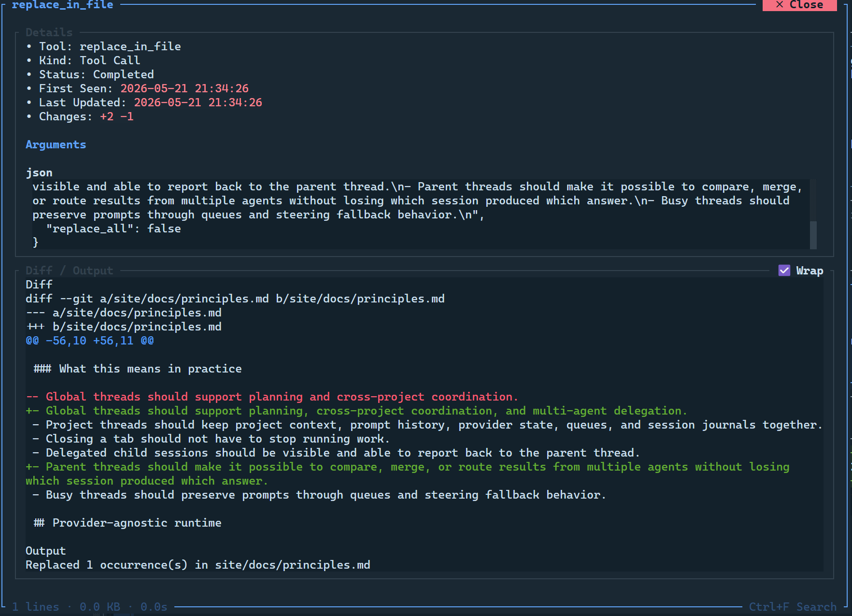Click the "replace_all": false line
The width and height of the screenshot is (852, 616).
(x=114, y=229)
